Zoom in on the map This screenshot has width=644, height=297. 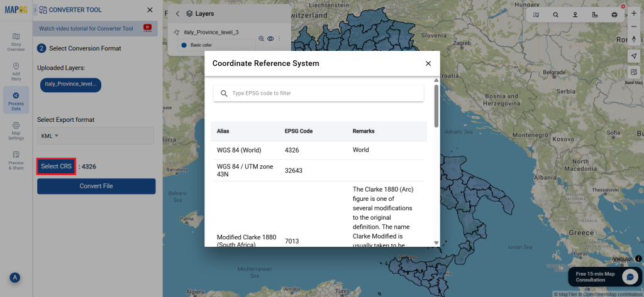pyautogui.click(x=634, y=13)
